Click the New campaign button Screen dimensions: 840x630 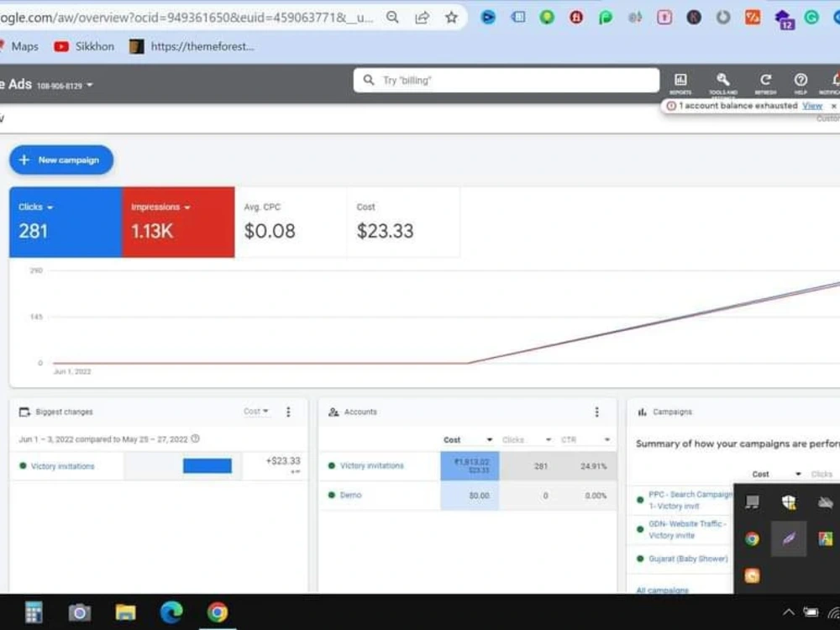61,160
